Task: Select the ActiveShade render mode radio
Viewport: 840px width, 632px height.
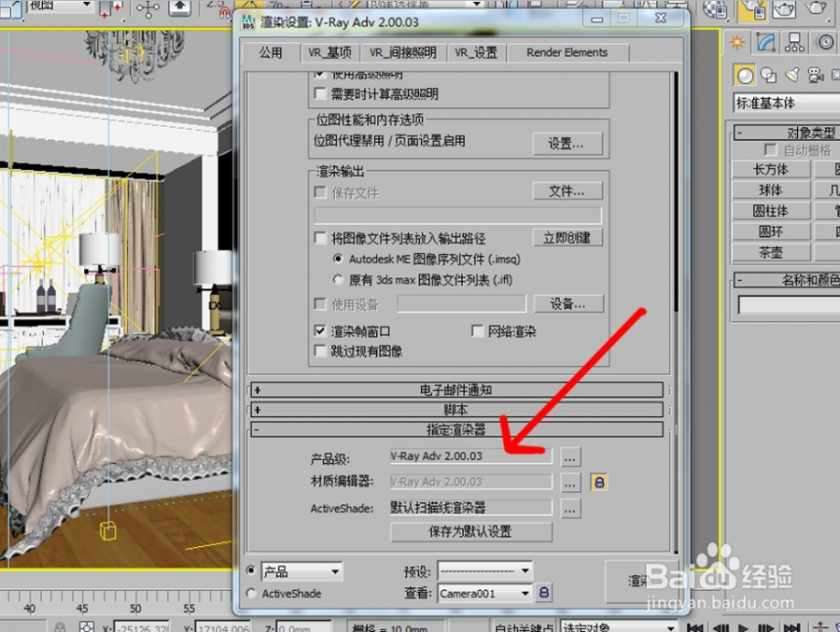Action: (x=251, y=593)
